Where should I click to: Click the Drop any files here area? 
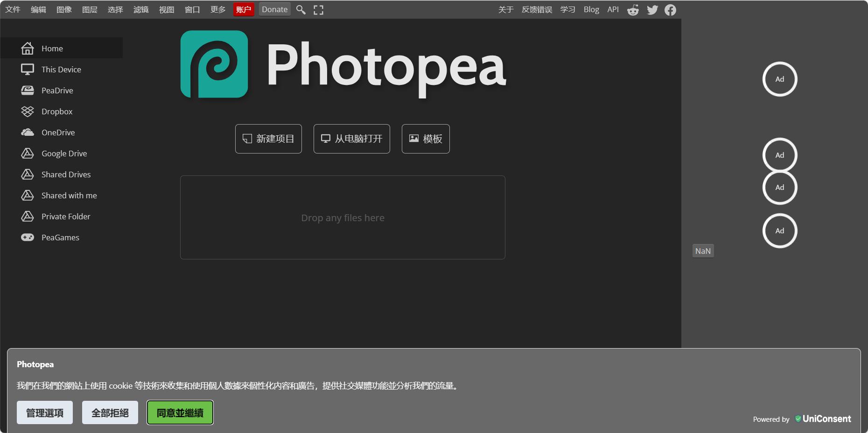(343, 217)
